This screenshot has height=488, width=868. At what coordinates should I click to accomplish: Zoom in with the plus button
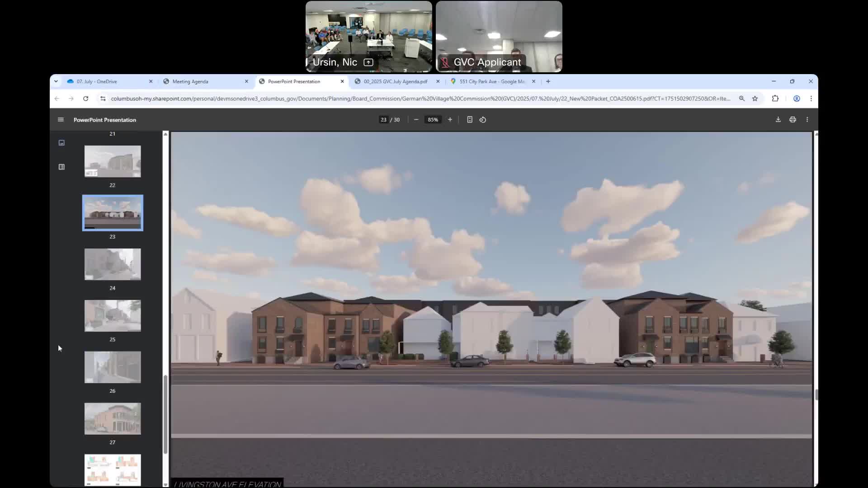point(450,120)
